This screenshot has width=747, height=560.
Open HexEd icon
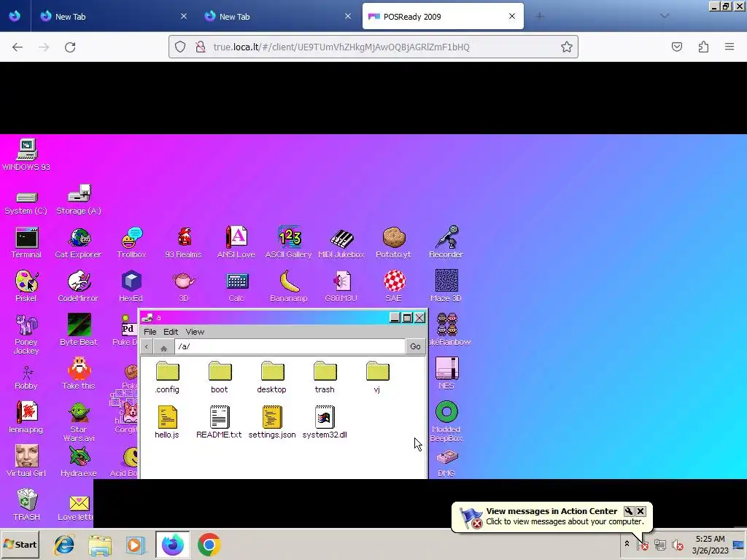[131, 286]
